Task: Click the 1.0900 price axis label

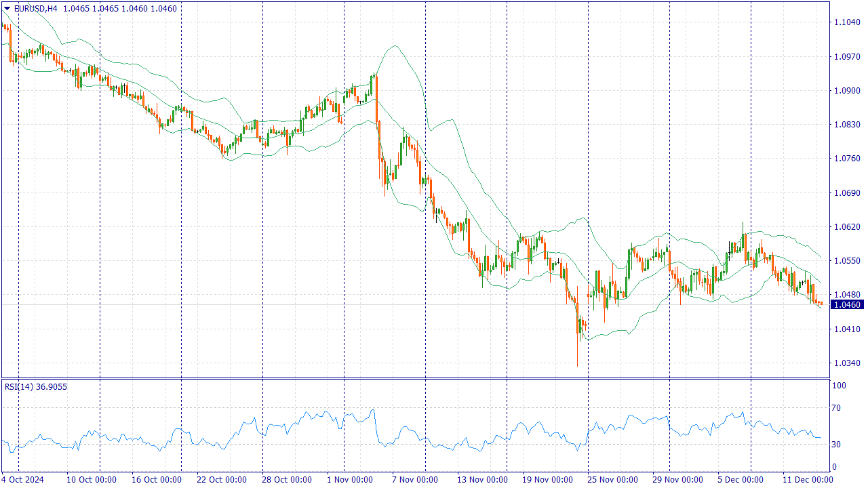Action: [846, 91]
